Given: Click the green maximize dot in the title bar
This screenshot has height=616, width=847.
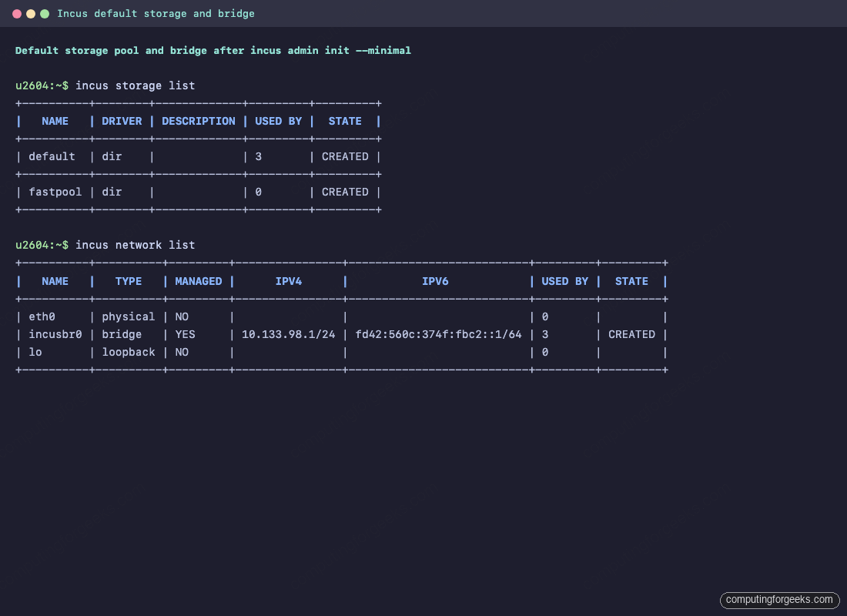Looking at the screenshot, I should 45,14.
